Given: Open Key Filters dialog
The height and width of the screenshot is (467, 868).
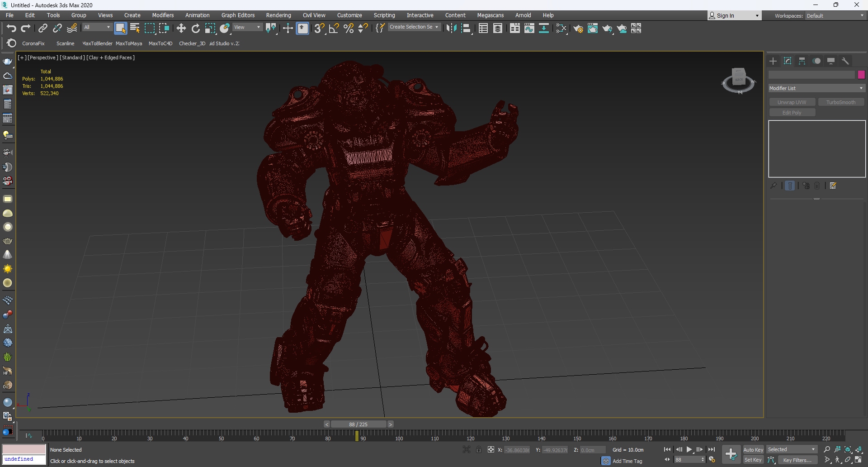Looking at the screenshot, I should click(797, 460).
